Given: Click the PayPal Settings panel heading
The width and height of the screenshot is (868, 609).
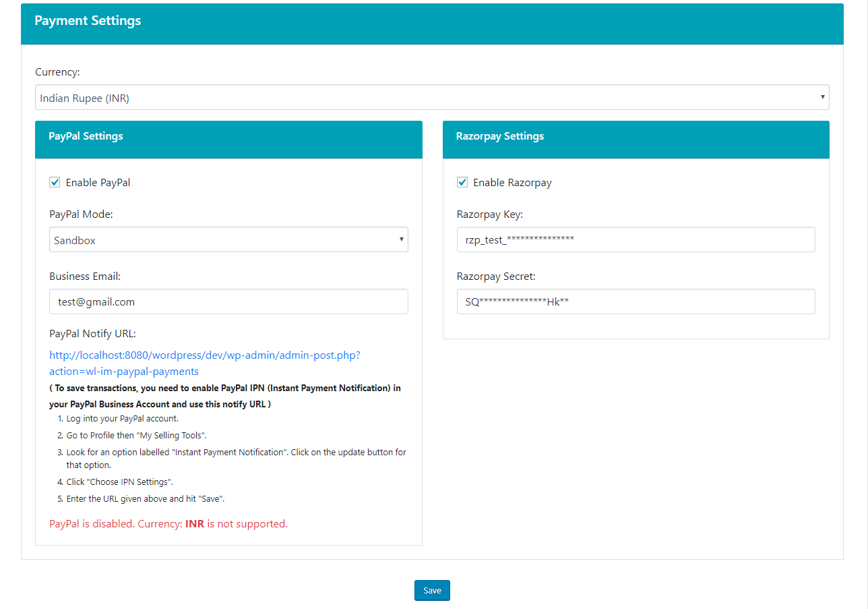Looking at the screenshot, I should [86, 136].
